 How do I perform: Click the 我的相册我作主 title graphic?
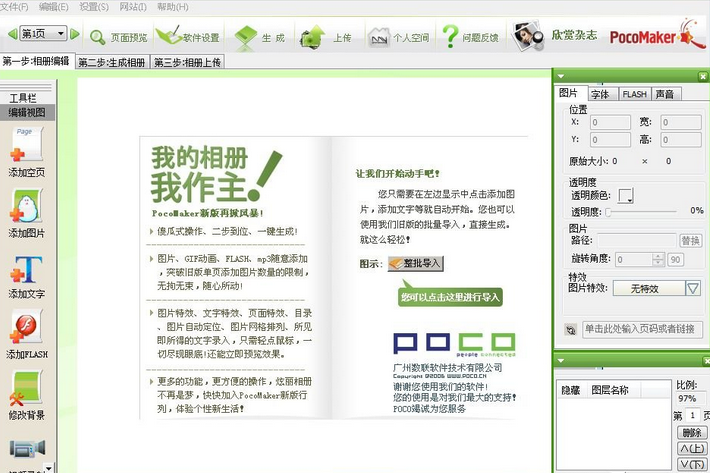click(216, 175)
